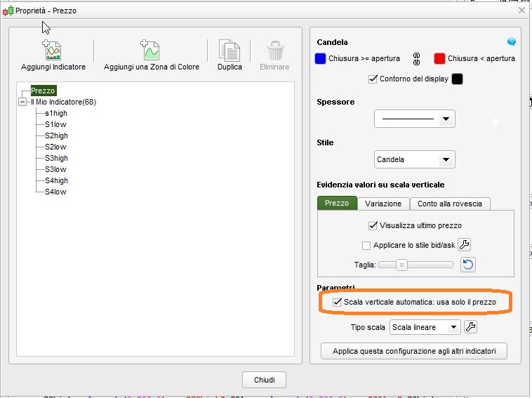Image resolution: width=532 pixels, height=398 pixels.
Task: Select the S3high tree item
Action: click(56, 158)
